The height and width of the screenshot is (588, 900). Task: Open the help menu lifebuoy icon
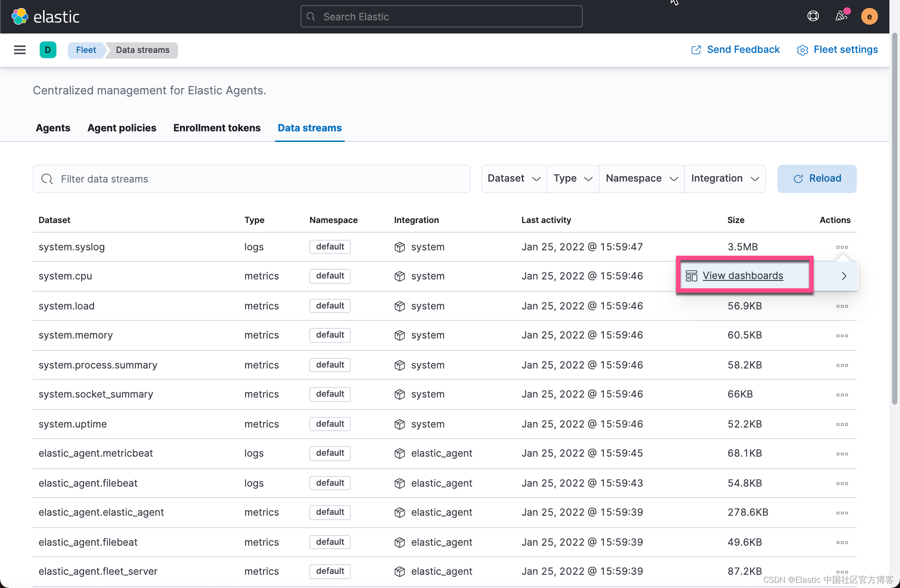click(x=813, y=16)
